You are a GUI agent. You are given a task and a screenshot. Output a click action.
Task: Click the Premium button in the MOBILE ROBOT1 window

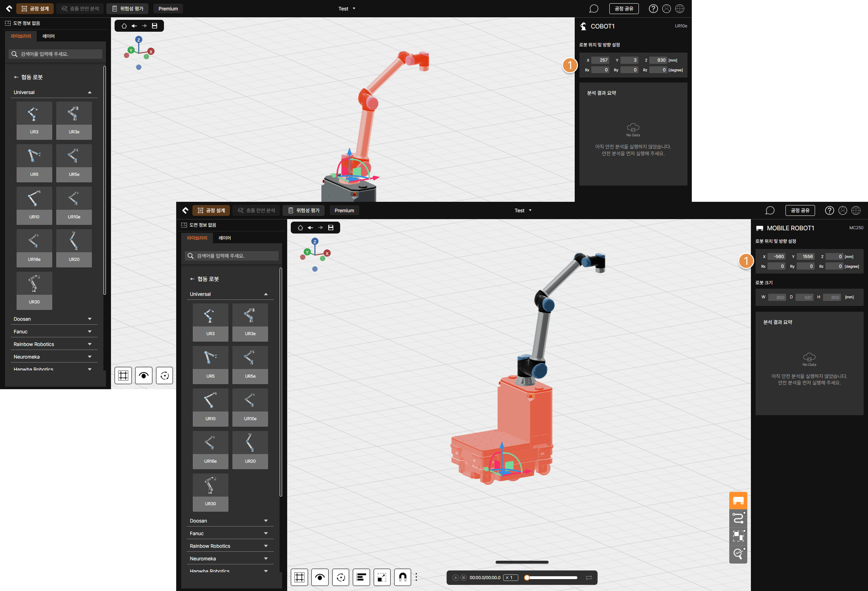tap(344, 210)
